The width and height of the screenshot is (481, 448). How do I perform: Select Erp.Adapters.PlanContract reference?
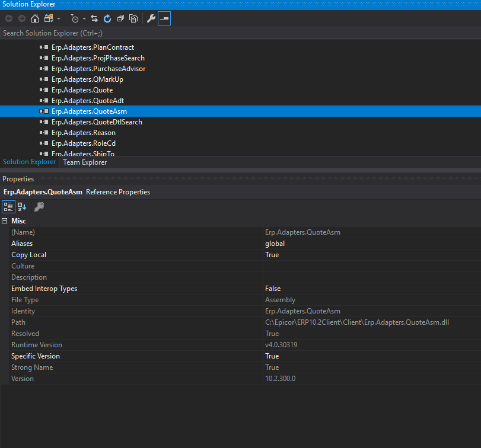pyautogui.click(x=93, y=47)
